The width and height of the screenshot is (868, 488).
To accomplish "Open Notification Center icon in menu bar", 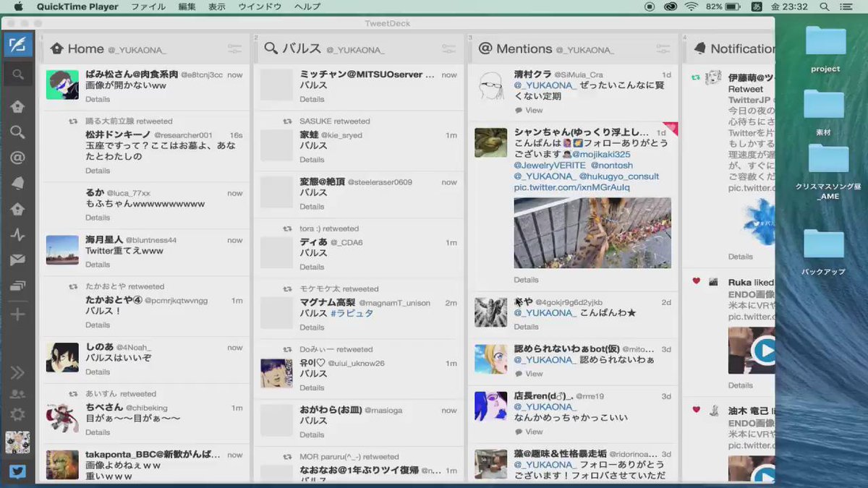I will 846,7.
